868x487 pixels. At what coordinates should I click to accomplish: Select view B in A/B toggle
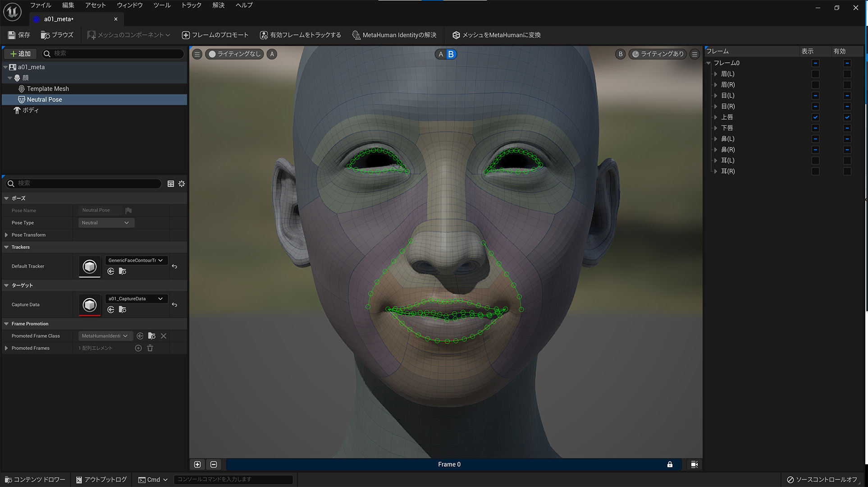451,54
